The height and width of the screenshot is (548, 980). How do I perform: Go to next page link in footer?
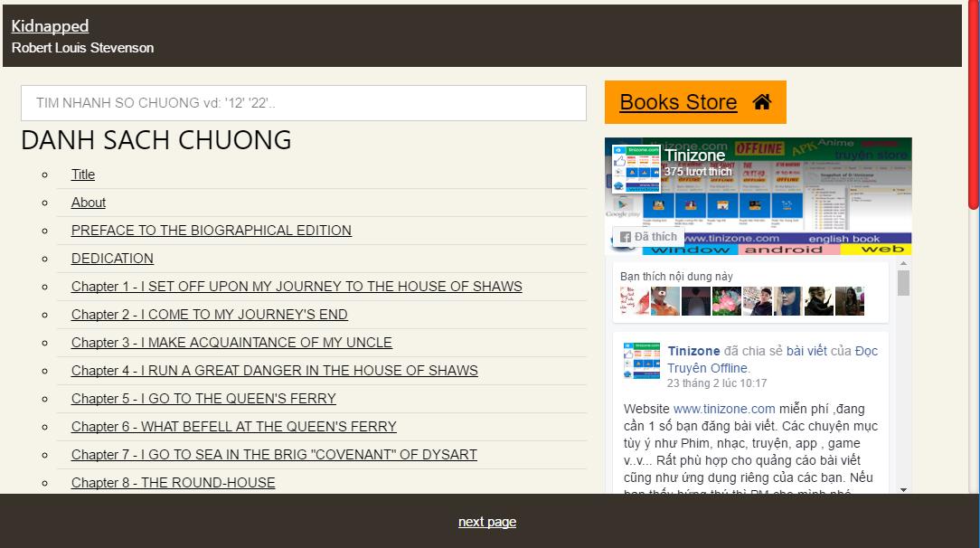487,522
